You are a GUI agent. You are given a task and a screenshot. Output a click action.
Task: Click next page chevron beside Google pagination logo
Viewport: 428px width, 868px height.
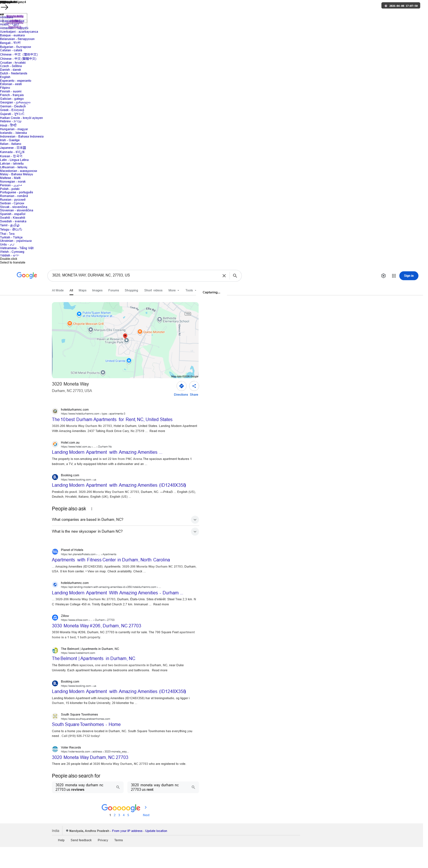pyautogui.click(x=146, y=807)
